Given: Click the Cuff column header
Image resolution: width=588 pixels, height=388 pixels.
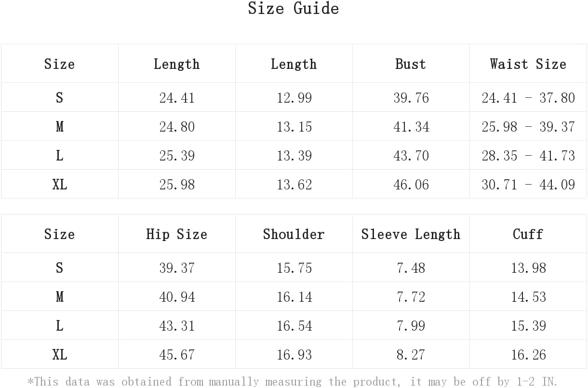Looking at the screenshot, I should coord(528,234).
